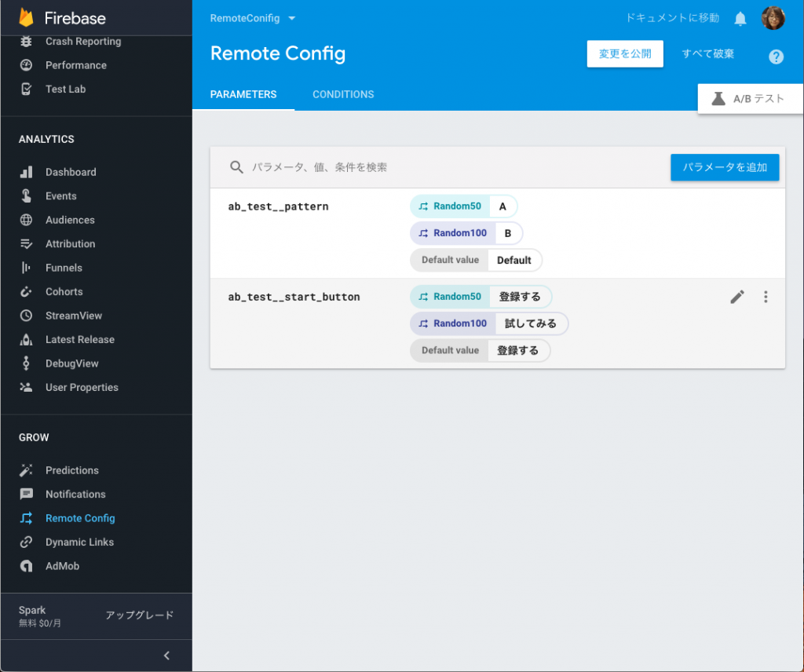
Task: Click the Remote Config sidebar icon
Action: click(26, 518)
